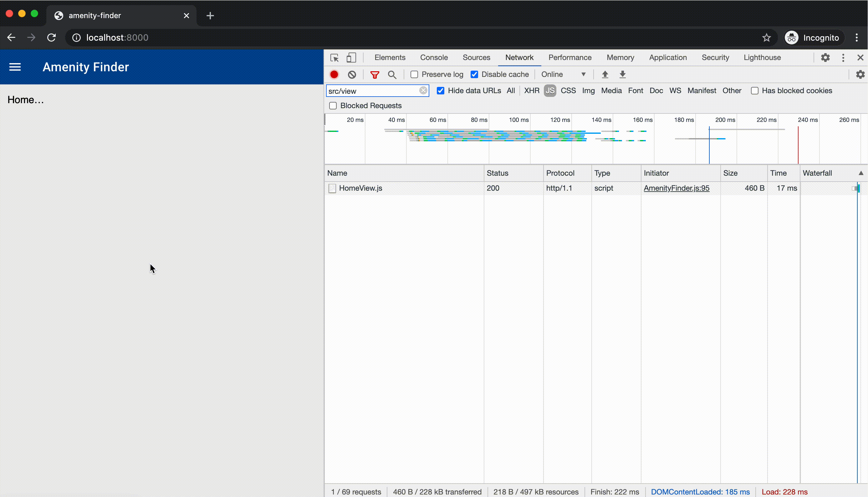Click the Waterfall column sort arrow
868x497 pixels.
click(861, 173)
